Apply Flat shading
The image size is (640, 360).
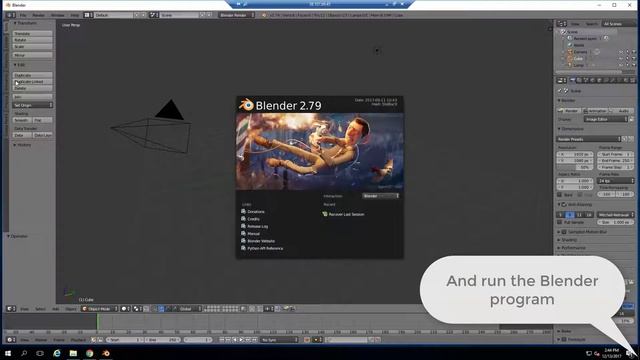coord(42,120)
